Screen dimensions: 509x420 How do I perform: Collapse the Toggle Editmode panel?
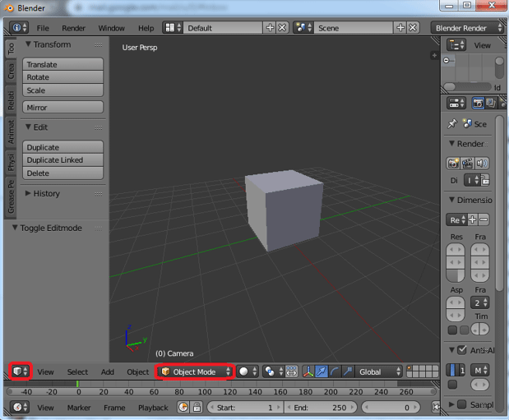tap(15, 228)
